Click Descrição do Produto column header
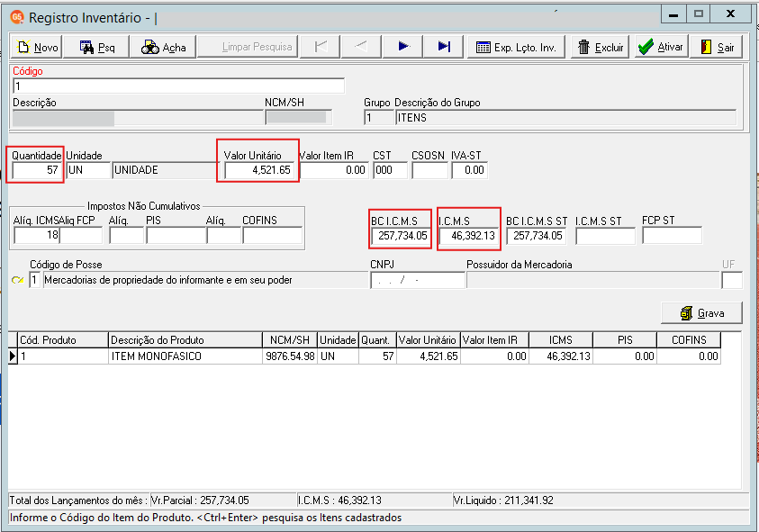The width and height of the screenshot is (759, 532). click(x=185, y=340)
